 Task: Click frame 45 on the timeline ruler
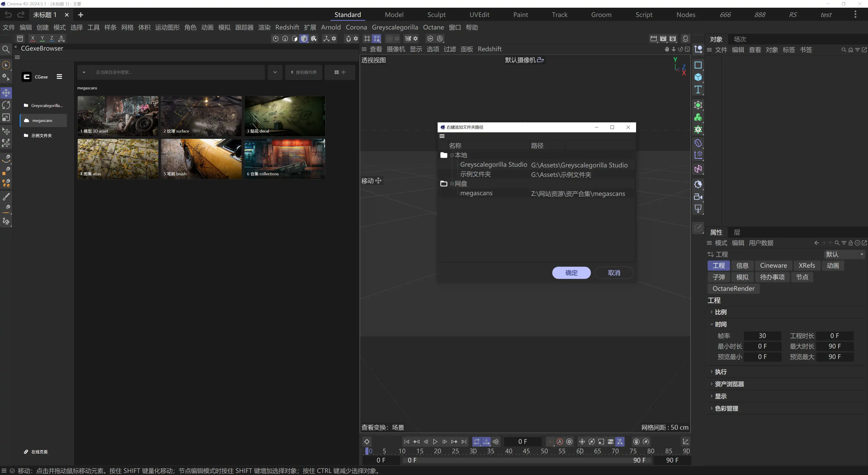pyautogui.click(x=526, y=451)
